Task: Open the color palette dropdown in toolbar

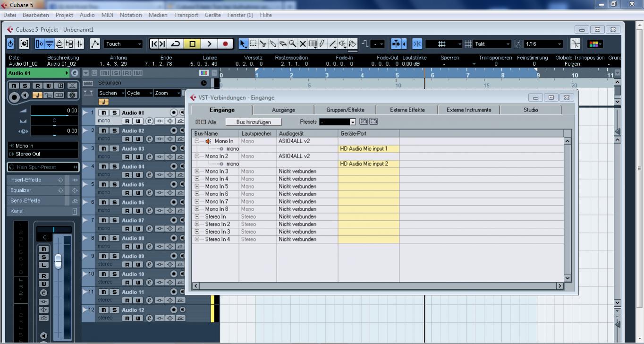Action: pos(595,44)
